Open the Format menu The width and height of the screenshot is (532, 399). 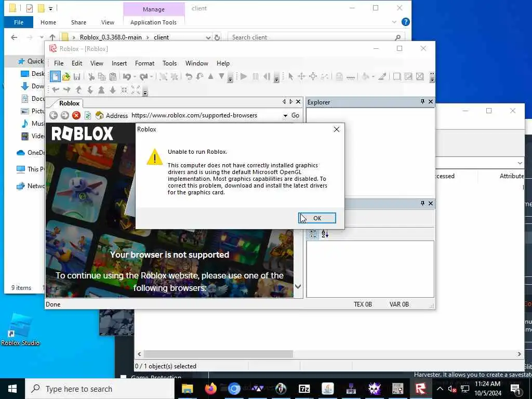(144, 63)
